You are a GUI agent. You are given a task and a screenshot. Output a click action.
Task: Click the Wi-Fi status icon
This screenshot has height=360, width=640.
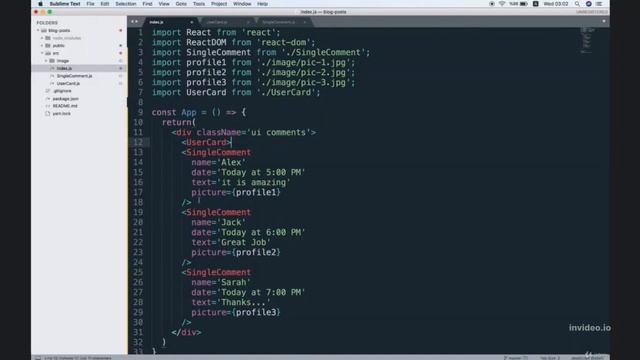pos(502,4)
